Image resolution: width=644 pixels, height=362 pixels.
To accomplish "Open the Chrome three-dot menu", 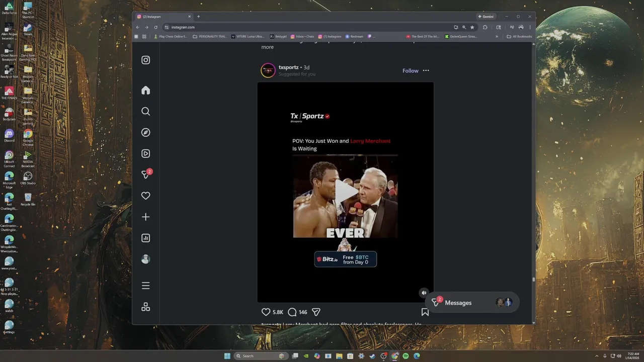I will point(530,27).
